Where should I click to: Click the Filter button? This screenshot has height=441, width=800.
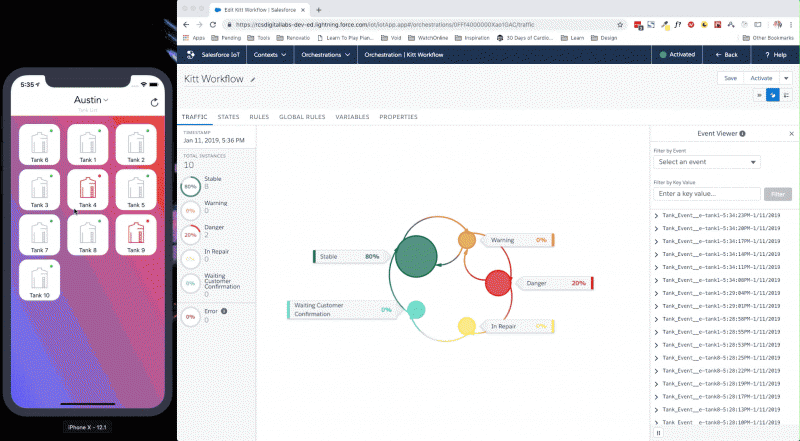tap(778, 194)
